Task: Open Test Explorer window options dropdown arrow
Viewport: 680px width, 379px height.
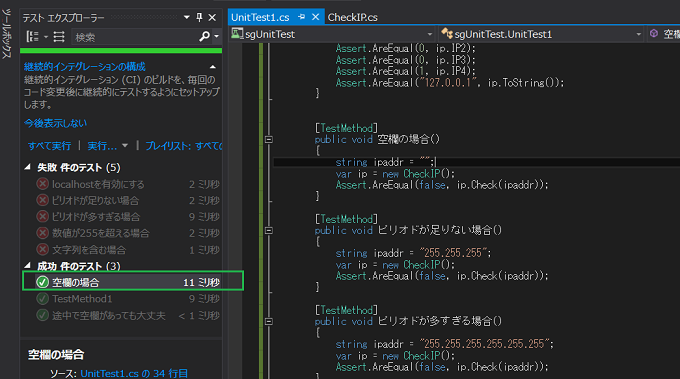Action: [x=186, y=17]
